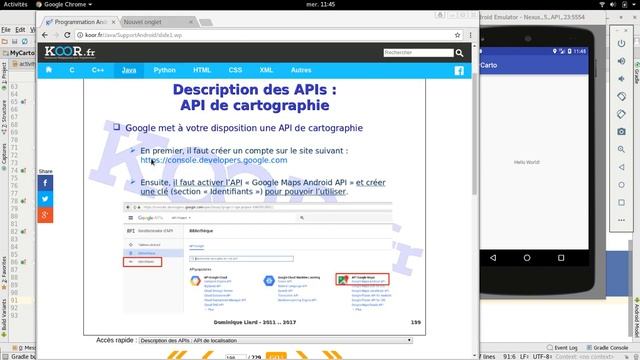Screen dimensions: 640x360
Task: Tap the Android Back button on phone
Action: (x=493, y=258)
